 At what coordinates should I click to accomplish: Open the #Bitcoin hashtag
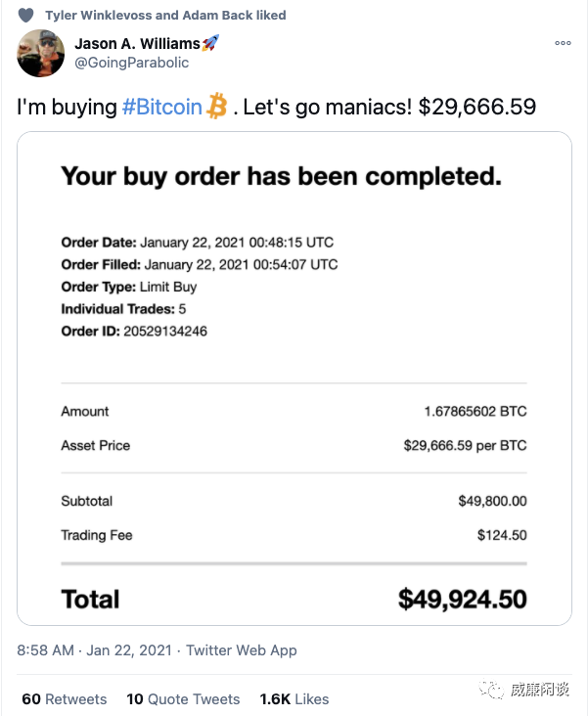[161, 107]
